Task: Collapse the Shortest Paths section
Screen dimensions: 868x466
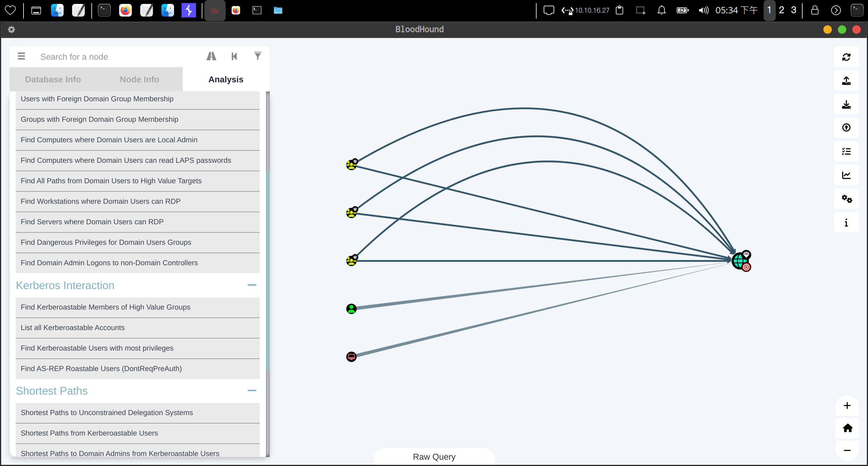Action: click(x=252, y=391)
